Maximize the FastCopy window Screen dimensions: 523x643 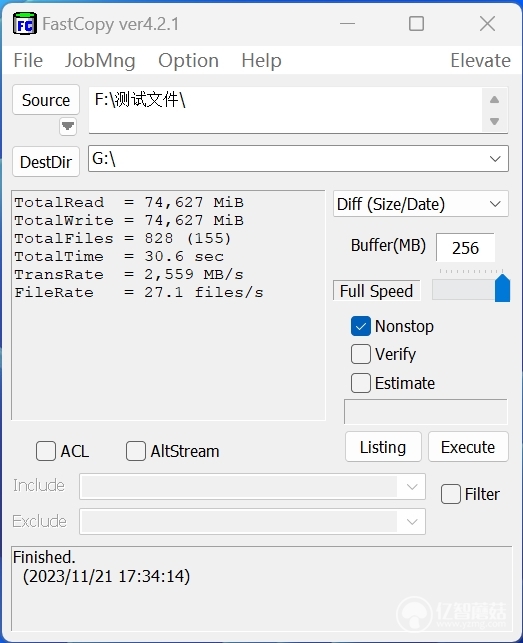[x=416, y=24]
